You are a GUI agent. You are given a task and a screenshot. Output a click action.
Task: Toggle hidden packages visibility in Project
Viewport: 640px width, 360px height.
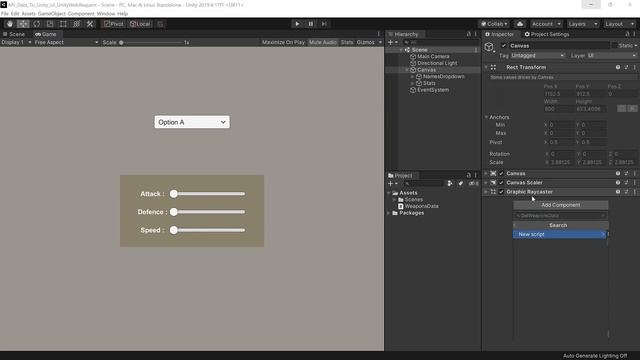473,184
